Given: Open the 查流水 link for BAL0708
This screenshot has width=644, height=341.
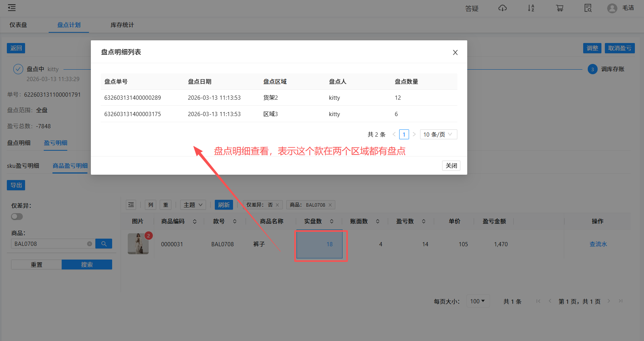Looking at the screenshot, I should tap(598, 244).
